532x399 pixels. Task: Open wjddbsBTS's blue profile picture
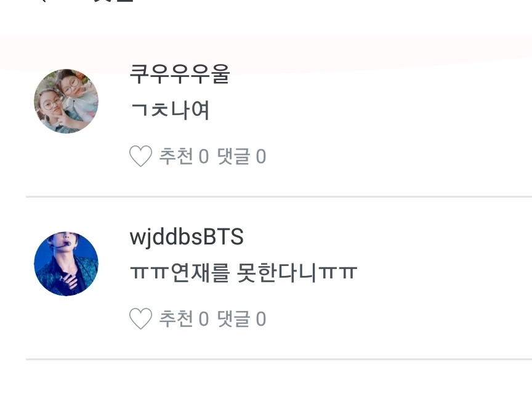point(66,264)
